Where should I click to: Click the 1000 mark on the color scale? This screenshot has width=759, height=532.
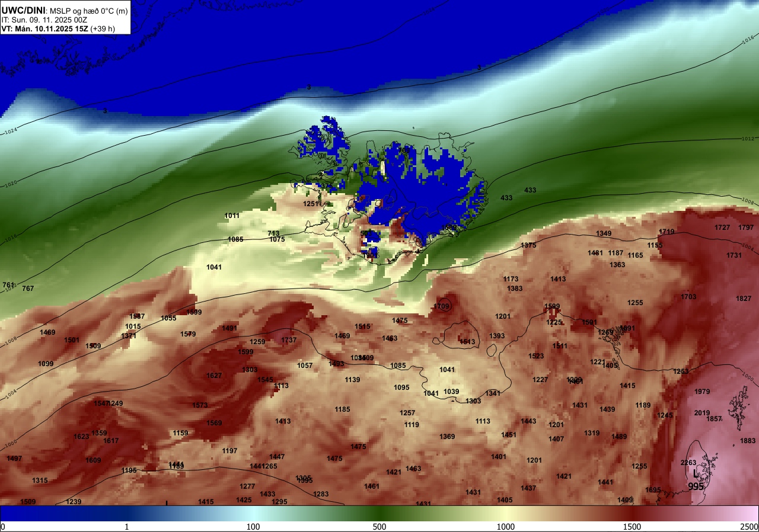(x=506, y=527)
